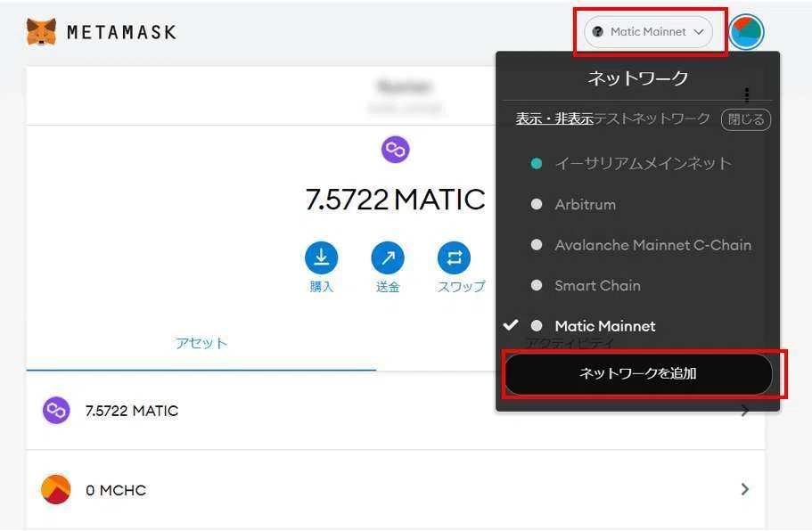This screenshot has width=812, height=531.
Task: Choose Matic Mainnet in the network list
Action: pos(605,326)
